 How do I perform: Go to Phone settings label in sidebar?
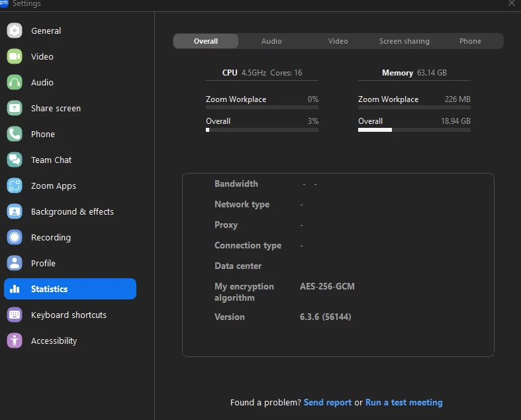click(x=43, y=134)
